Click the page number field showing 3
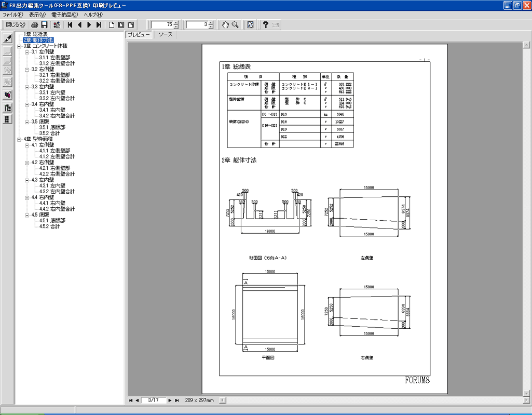The width and height of the screenshot is (532, 415). [x=197, y=25]
